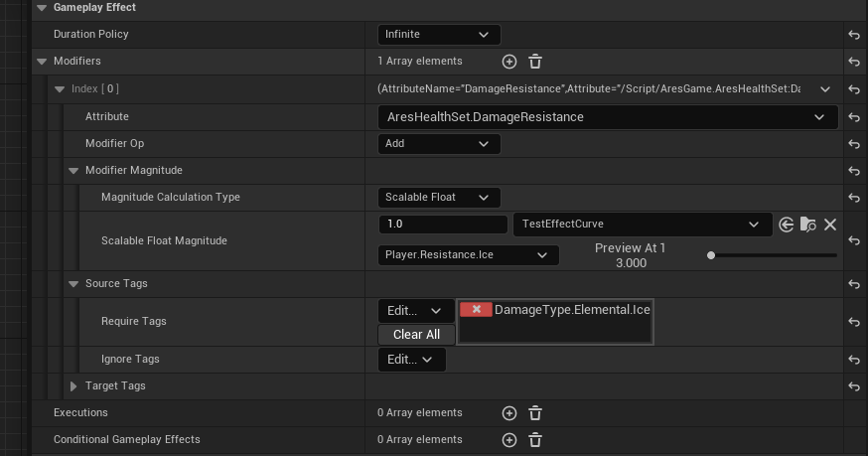Add a new Modifiers array element
The height and width of the screenshot is (456, 868).
[509, 62]
